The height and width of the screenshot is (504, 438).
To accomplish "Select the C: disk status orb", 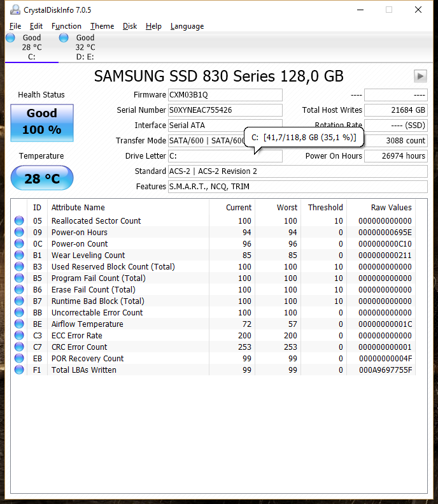I will tap(10, 38).
